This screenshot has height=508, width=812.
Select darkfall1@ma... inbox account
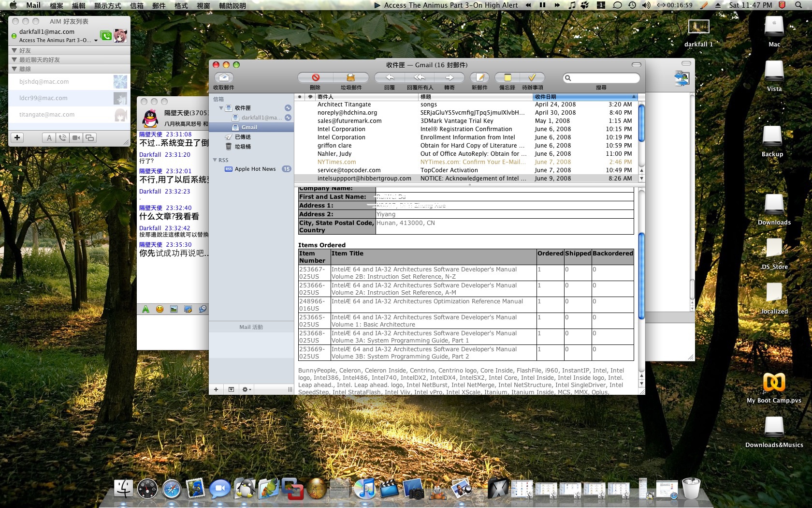pyautogui.click(x=251, y=118)
